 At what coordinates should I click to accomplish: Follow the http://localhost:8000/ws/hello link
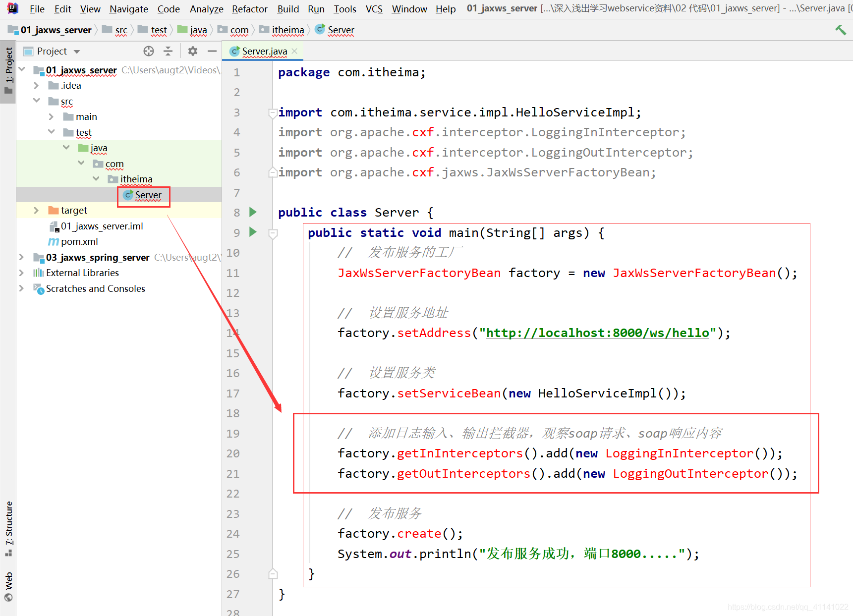tap(597, 333)
